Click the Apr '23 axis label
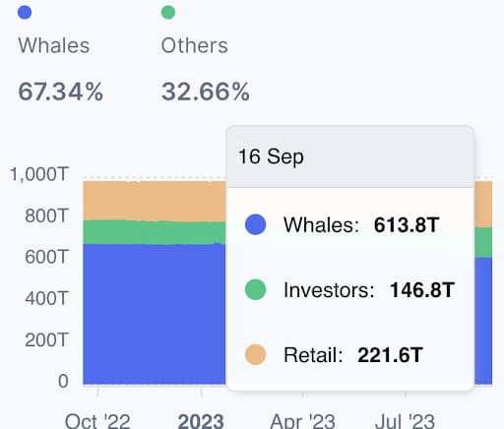 tap(302, 420)
